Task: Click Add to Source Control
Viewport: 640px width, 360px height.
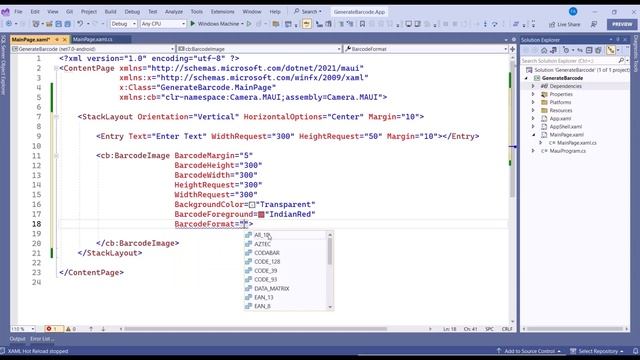Action: pos(529,351)
